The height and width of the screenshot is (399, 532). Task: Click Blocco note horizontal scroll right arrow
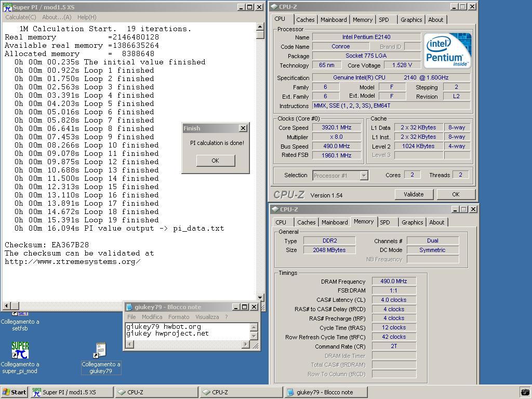coord(246,344)
